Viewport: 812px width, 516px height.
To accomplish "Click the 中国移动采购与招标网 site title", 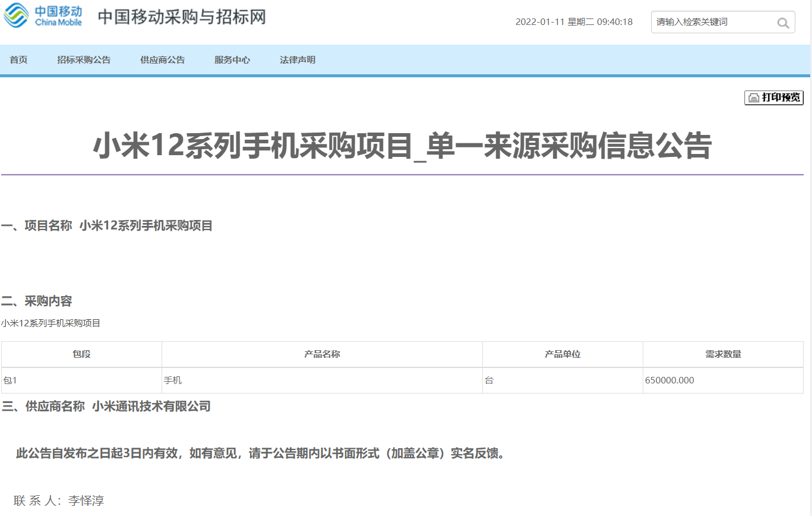I will click(x=182, y=17).
